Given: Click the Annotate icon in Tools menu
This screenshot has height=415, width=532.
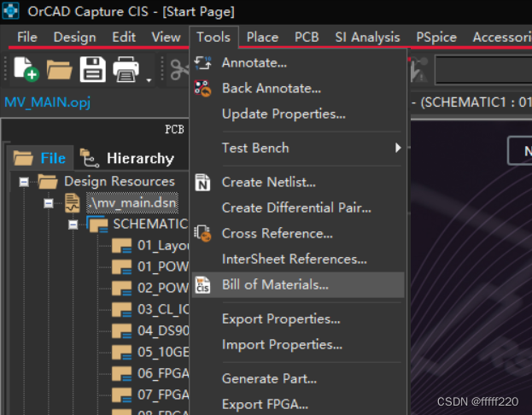Looking at the screenshot, I should (x=202, y=63).
